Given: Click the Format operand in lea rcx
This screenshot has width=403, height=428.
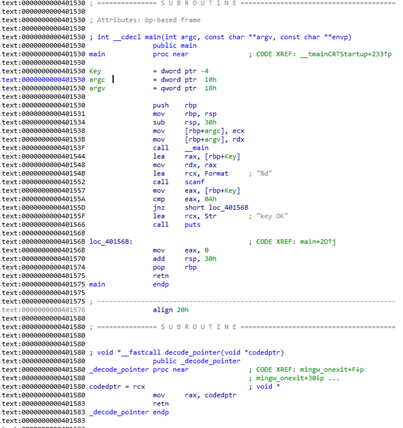Looking at the screenshot, I should pyautogui.click(x=216, y=173).
